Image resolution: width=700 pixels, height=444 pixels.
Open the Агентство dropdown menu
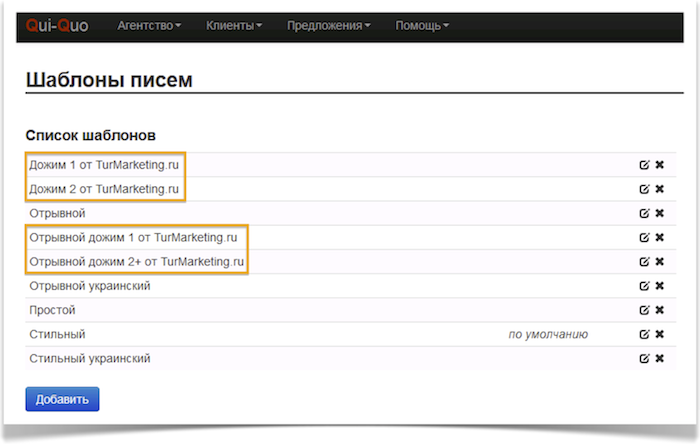point(149,26)
